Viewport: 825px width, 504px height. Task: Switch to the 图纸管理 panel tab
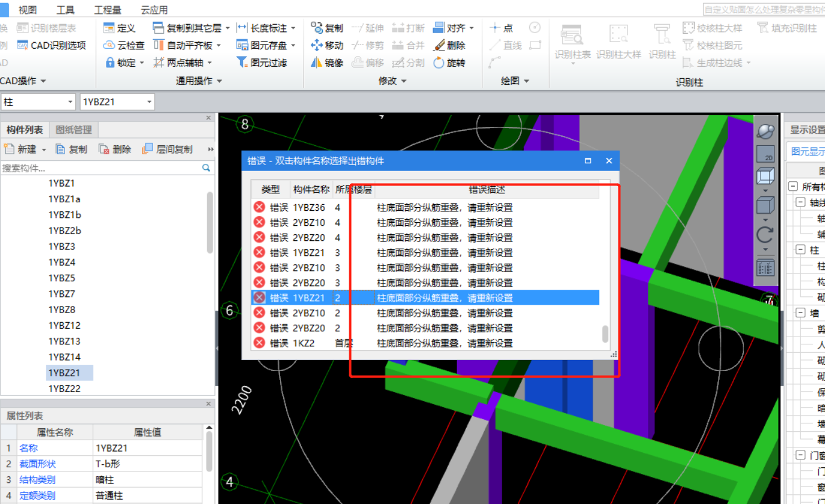pos(74,129)
